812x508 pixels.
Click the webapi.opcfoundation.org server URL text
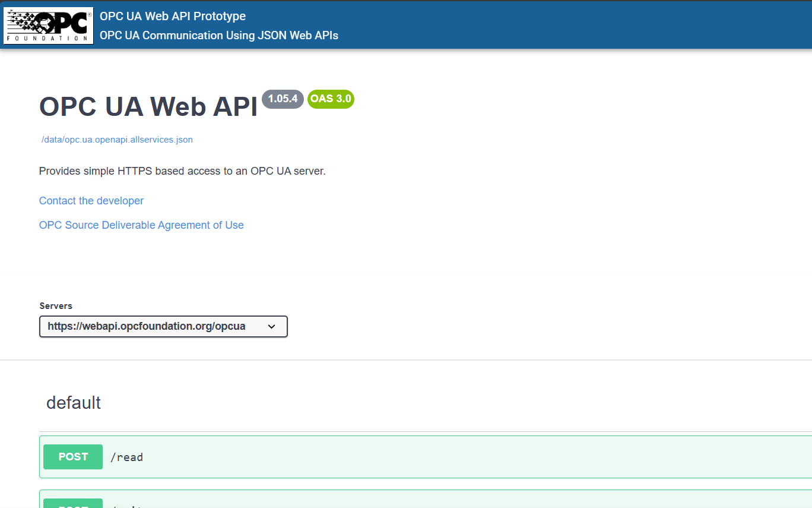click(146, 326)
